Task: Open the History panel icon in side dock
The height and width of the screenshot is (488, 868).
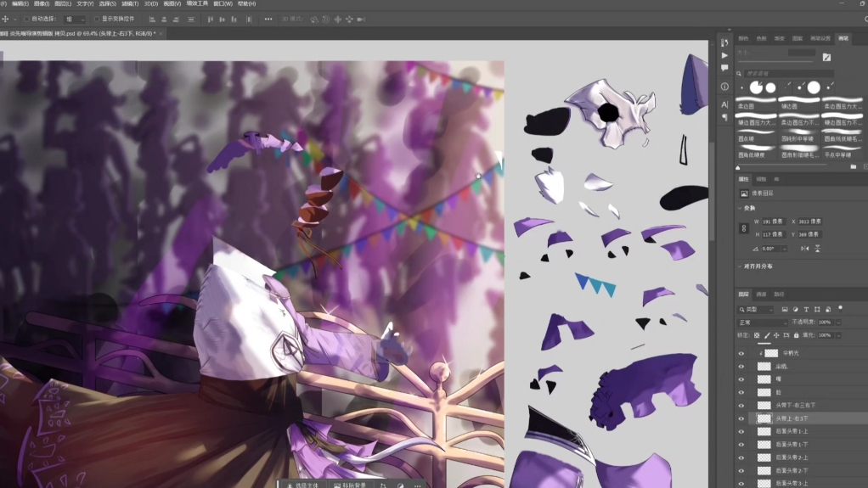Action: pyautogui.click(x=724, y=42)
